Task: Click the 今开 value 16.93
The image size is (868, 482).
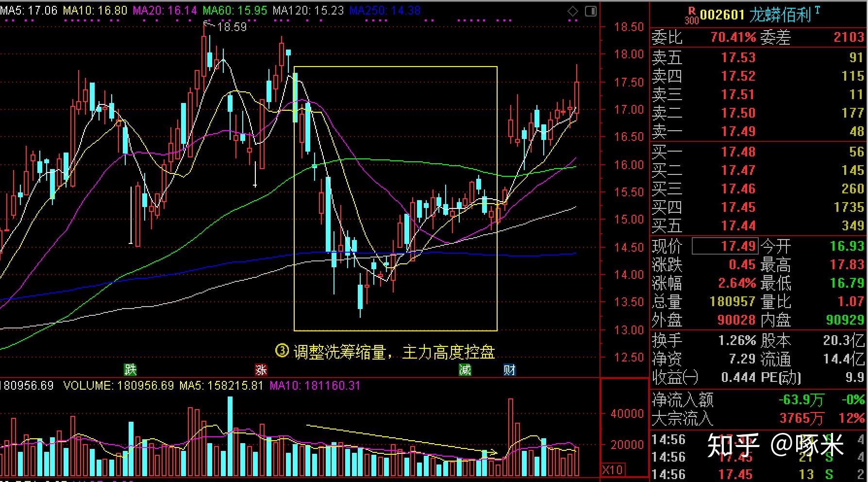Action: coord(847,246)
